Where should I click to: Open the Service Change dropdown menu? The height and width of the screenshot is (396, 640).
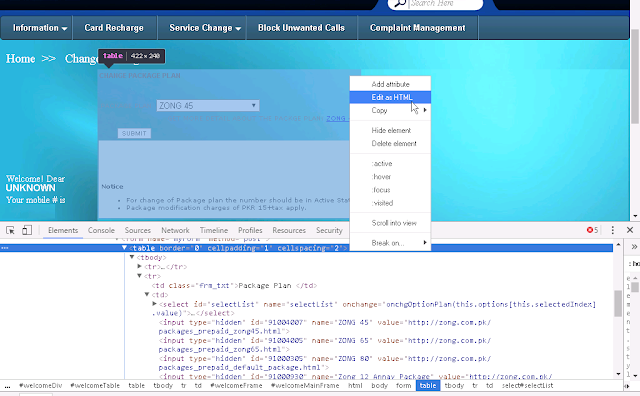coord(205,28)
